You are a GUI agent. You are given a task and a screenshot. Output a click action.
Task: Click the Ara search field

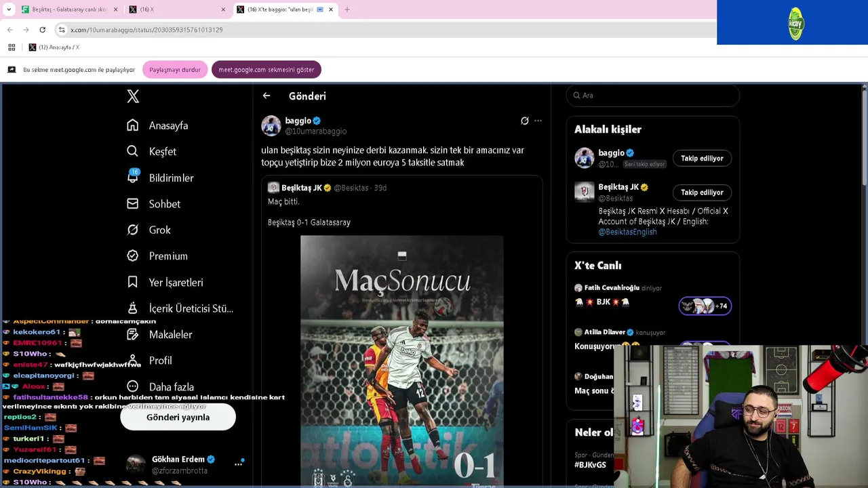pos(653,96)
